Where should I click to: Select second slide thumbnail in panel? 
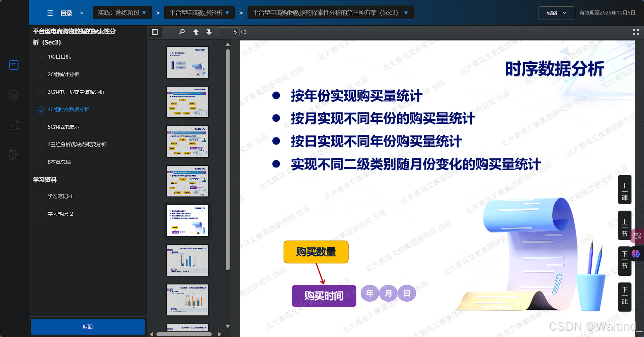[187, 102]
